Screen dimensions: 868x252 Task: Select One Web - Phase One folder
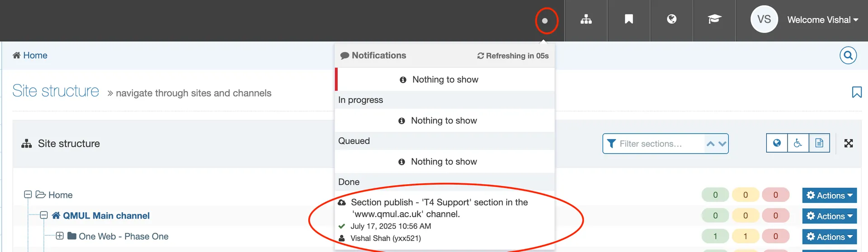118,236
